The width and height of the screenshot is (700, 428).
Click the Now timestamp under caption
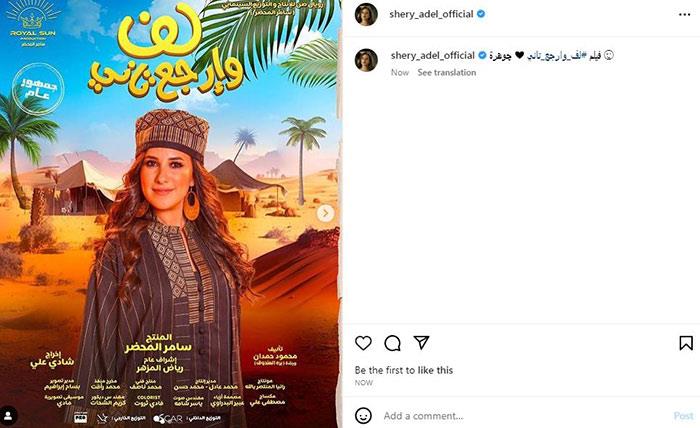point(400,72)
